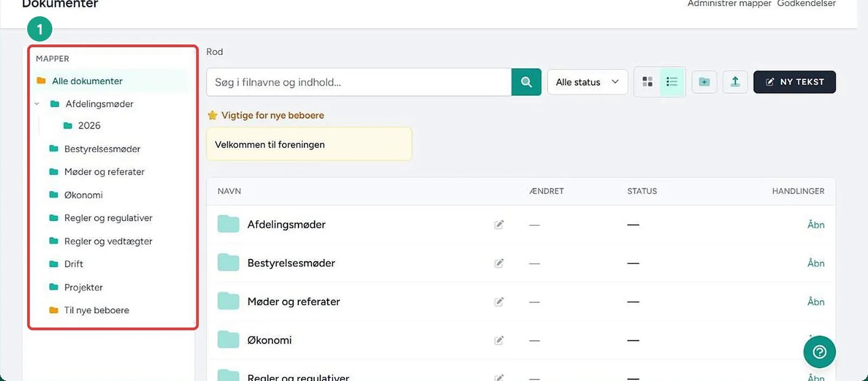Click the NY TEKST button
This screenshot has height=381, width=868.
tap(794, 82)
